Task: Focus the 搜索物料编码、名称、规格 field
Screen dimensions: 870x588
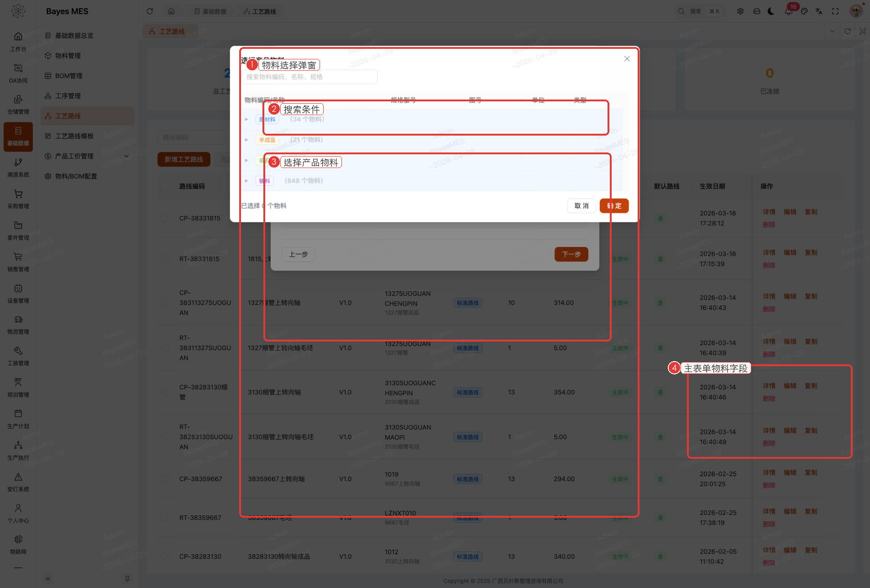Action: [309, 77]
